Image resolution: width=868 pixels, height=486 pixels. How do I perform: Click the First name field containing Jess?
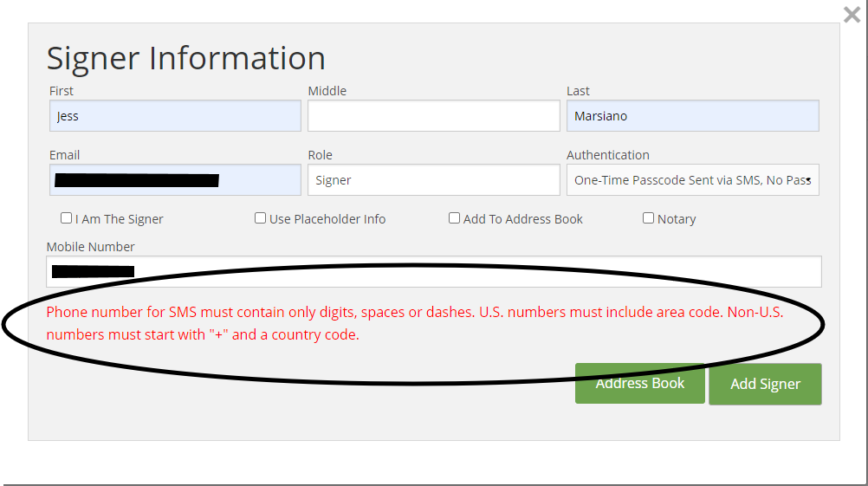(175, 116)
